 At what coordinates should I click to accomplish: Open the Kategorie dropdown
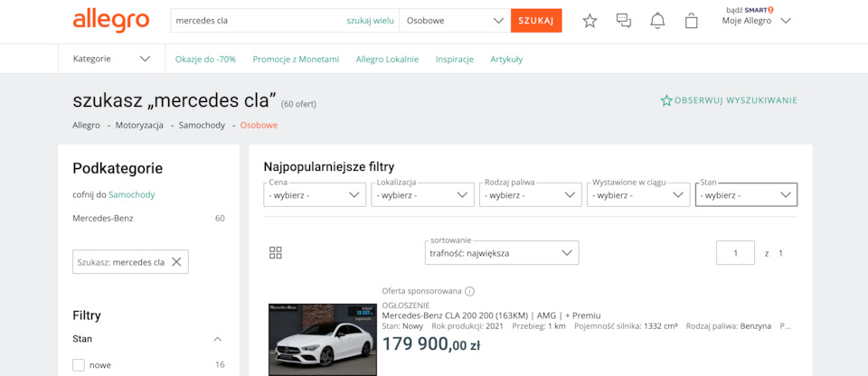click(x=112, y=59)
